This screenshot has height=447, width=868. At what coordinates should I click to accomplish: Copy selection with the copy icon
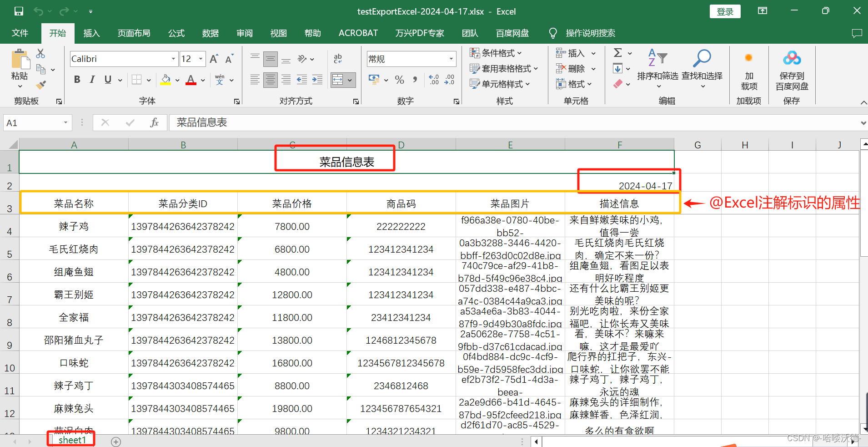(41, 69)
